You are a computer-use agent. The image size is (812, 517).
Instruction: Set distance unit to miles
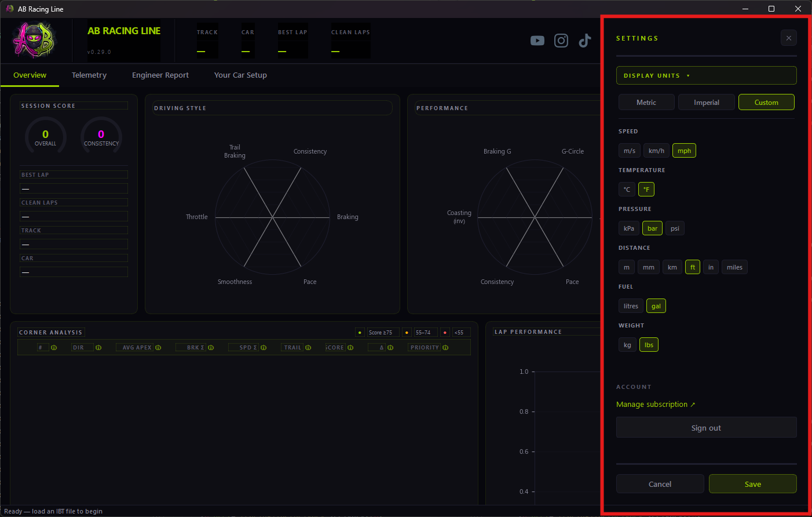(x=734, y=267)
